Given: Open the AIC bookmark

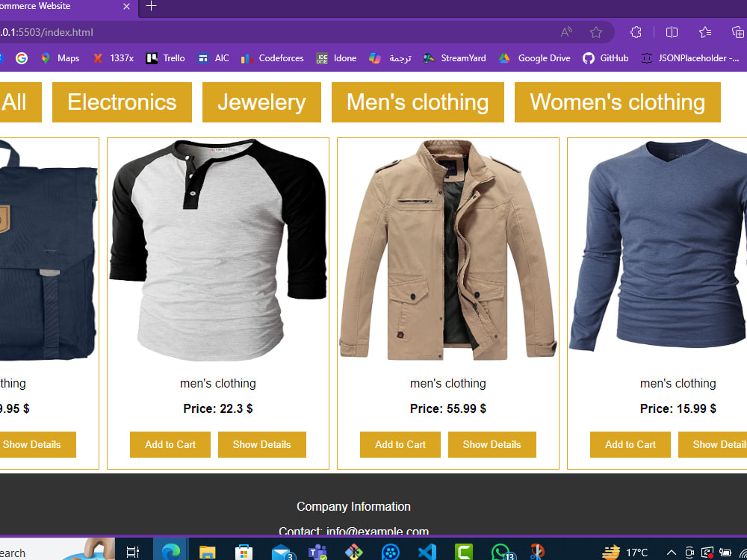Looking at the screenshot, I should pyautogui.click(x=214, y=58).
